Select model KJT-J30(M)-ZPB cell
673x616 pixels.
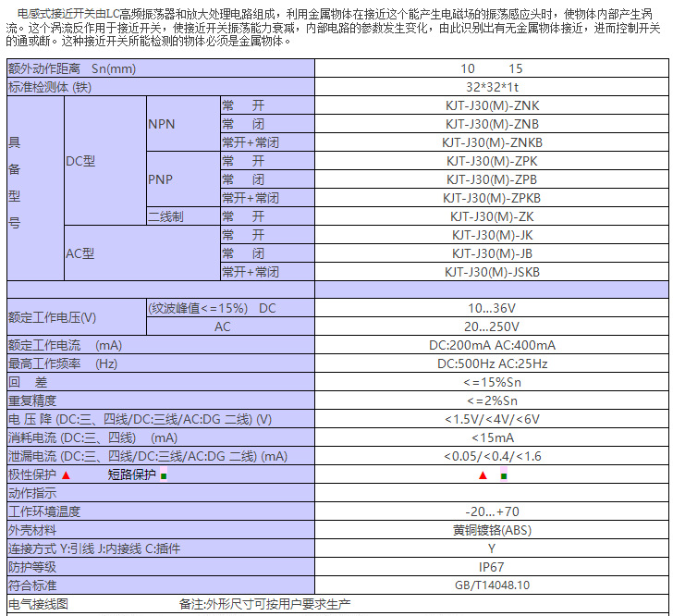pyautogui.click(x=492, y=179)
